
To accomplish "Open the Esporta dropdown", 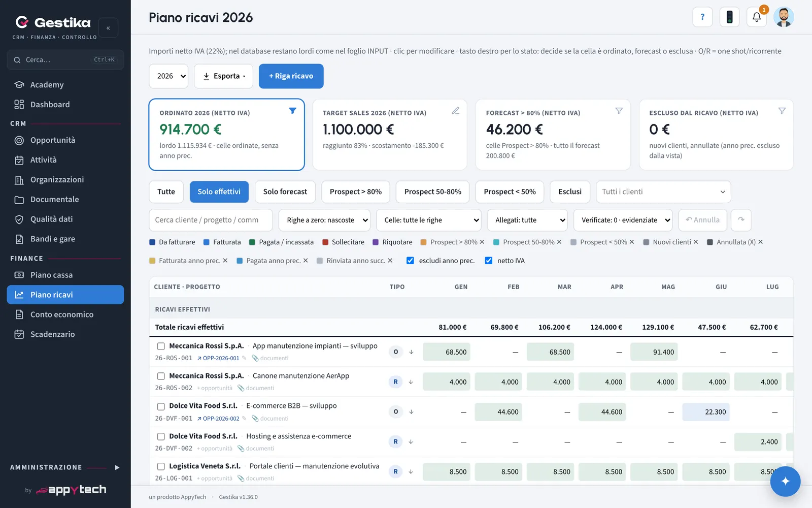I will (223, 76).
